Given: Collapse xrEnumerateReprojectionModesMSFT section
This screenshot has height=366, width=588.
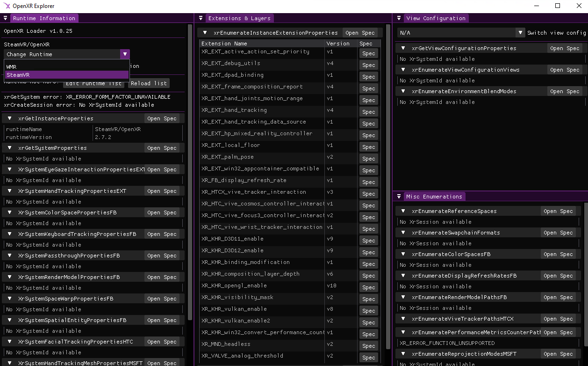Looking at the screenshot, I should (403, 354).
